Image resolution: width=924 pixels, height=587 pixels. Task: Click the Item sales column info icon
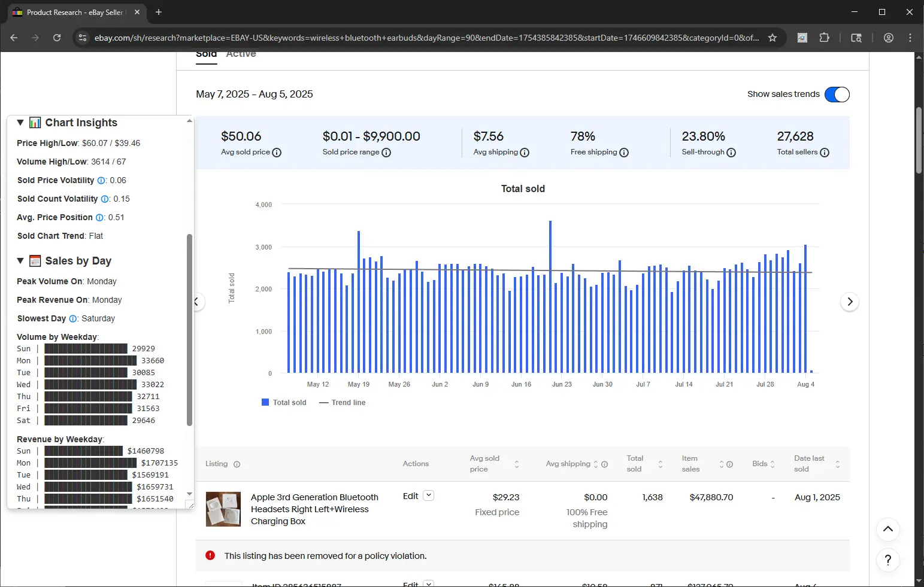click(729, 464)
